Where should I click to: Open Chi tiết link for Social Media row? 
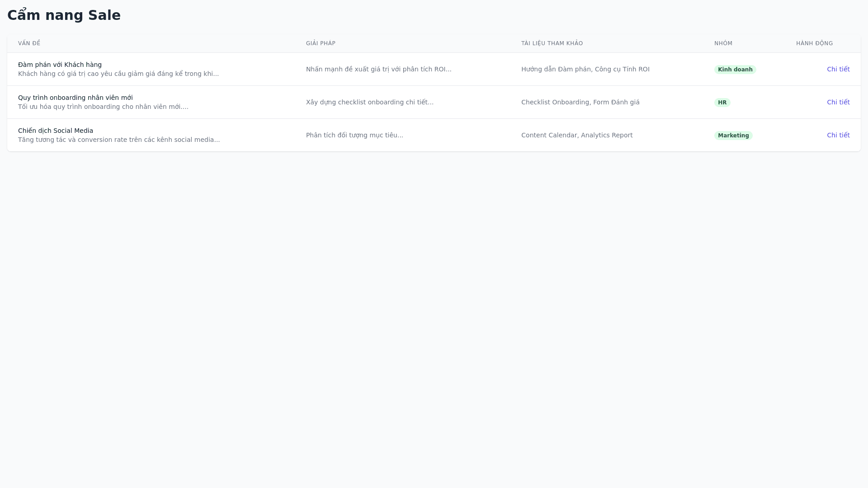838,135
